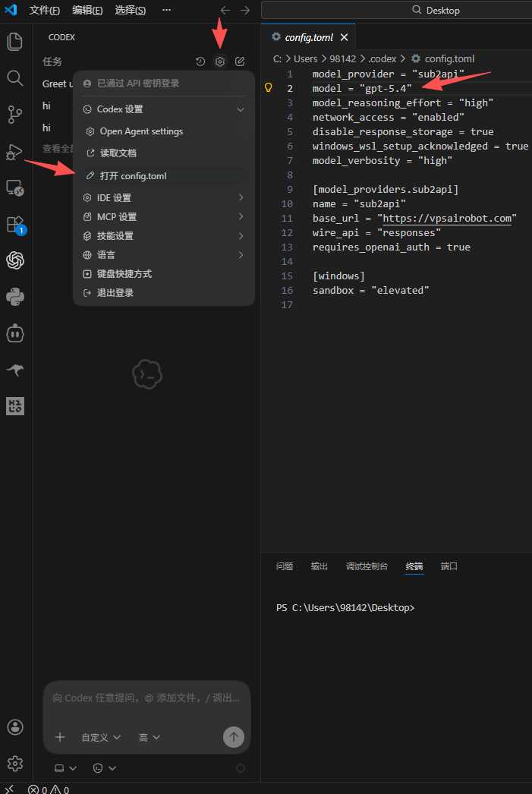Open errors and warnings status item

[49, 789]
